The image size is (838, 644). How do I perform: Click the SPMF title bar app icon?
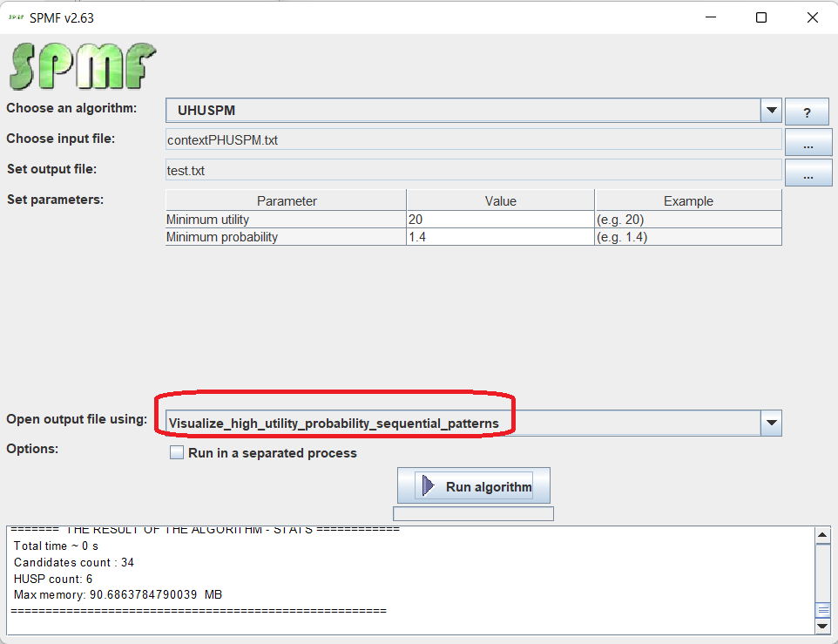15,17
